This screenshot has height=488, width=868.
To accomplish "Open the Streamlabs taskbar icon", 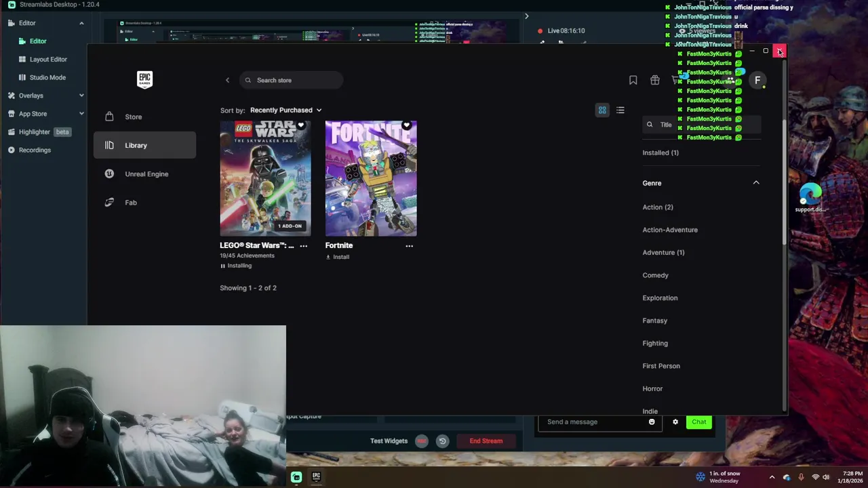I will coord(296,477).
